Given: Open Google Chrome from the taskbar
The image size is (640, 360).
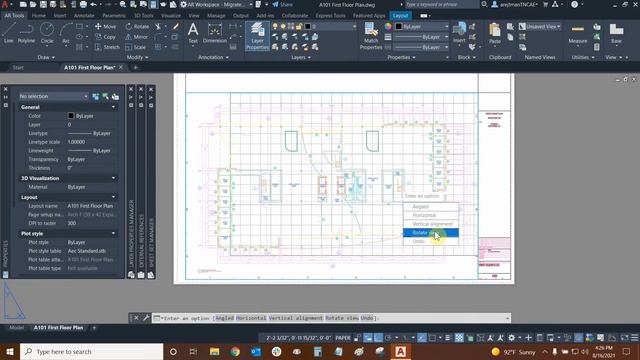Looking at the screenshot, I should 235,351.
